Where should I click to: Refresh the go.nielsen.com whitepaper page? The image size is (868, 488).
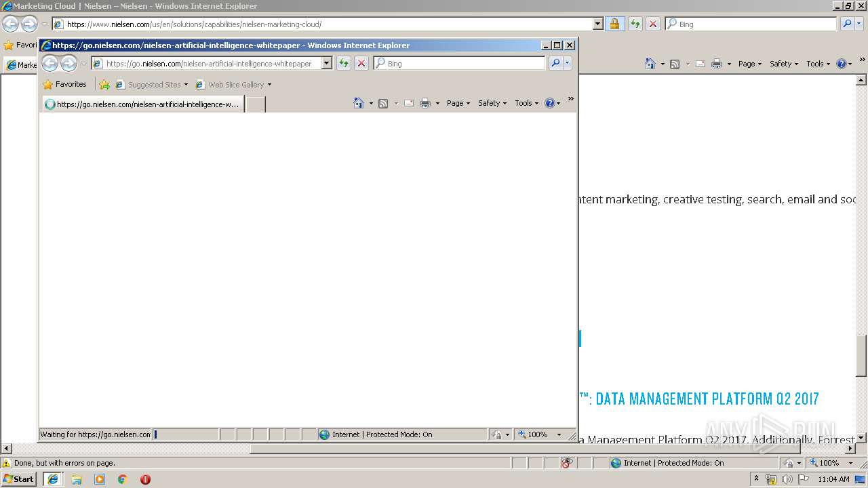(x=344, y=63)
